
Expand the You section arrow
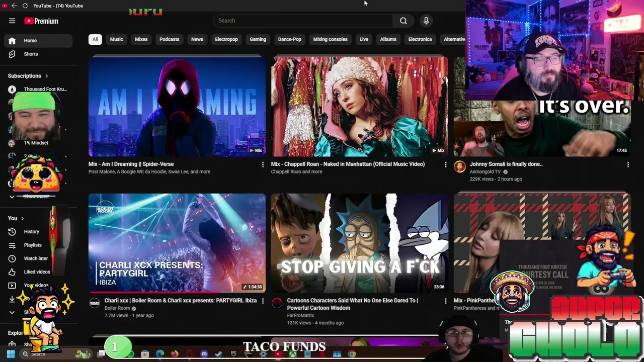click(x=22, y=218)
